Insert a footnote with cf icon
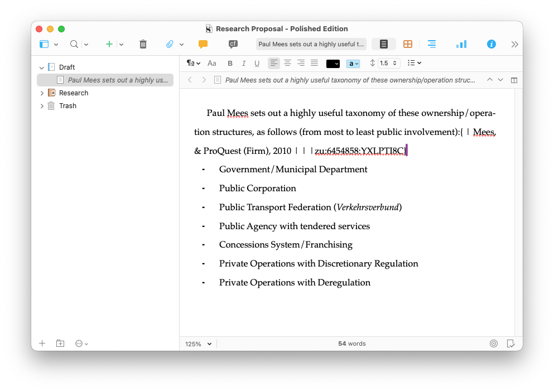 coord(233,44)
